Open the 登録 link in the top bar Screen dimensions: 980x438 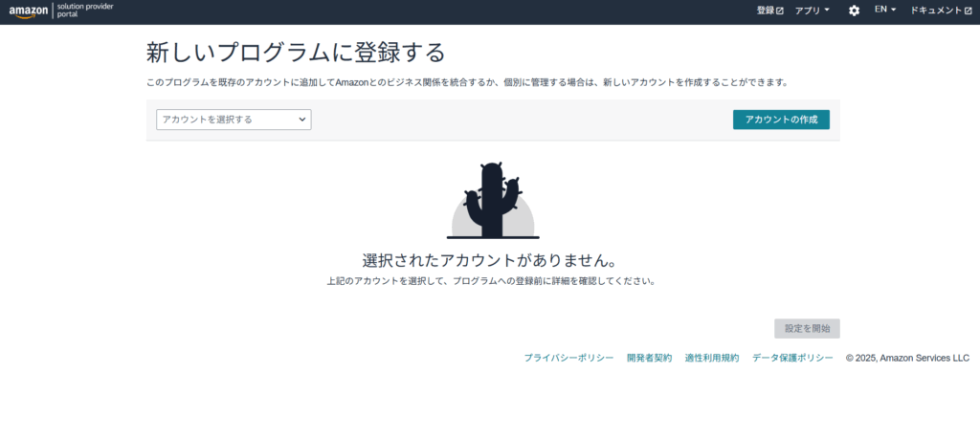[765, 11]
